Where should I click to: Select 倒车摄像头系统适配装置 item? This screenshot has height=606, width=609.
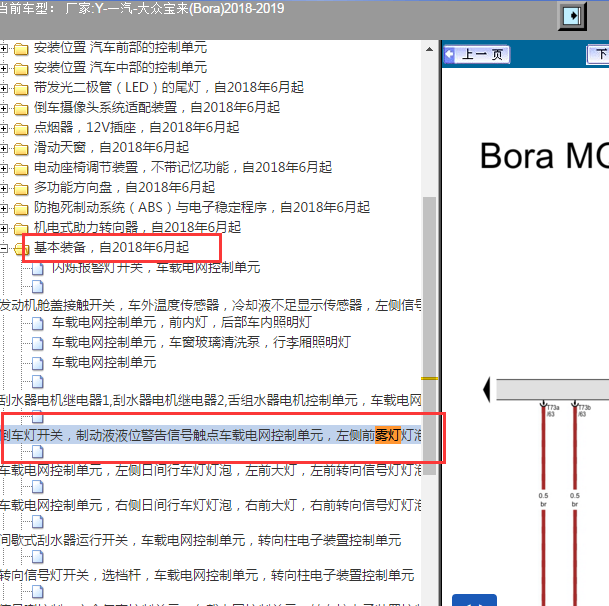pyautogui.click(x=157, y=108)
